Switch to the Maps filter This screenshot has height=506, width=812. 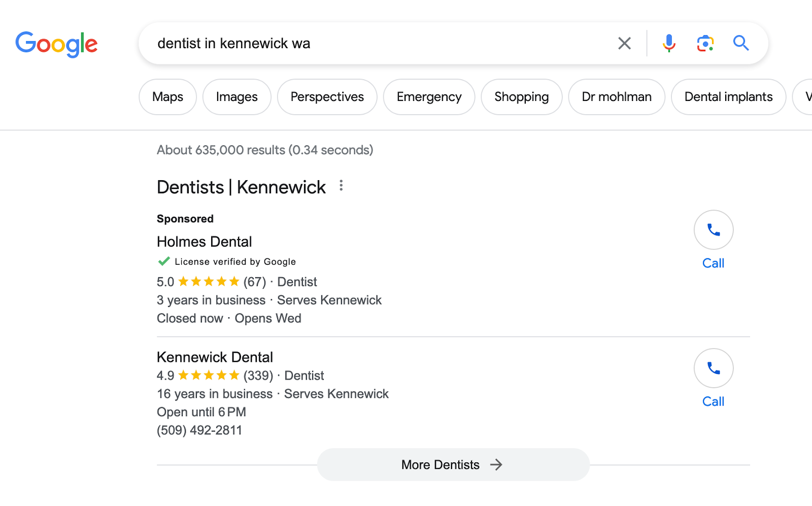pyautogui.click(x=167, y=97)
